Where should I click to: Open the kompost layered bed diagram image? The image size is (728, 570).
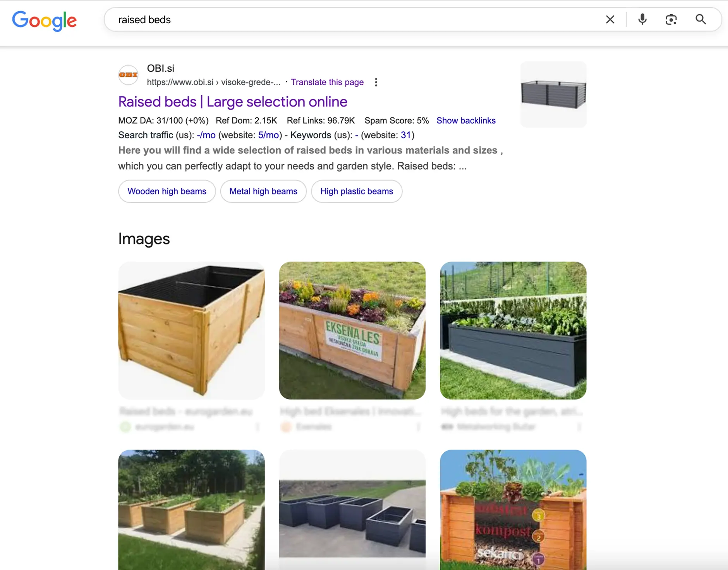[x=513, y=510]
